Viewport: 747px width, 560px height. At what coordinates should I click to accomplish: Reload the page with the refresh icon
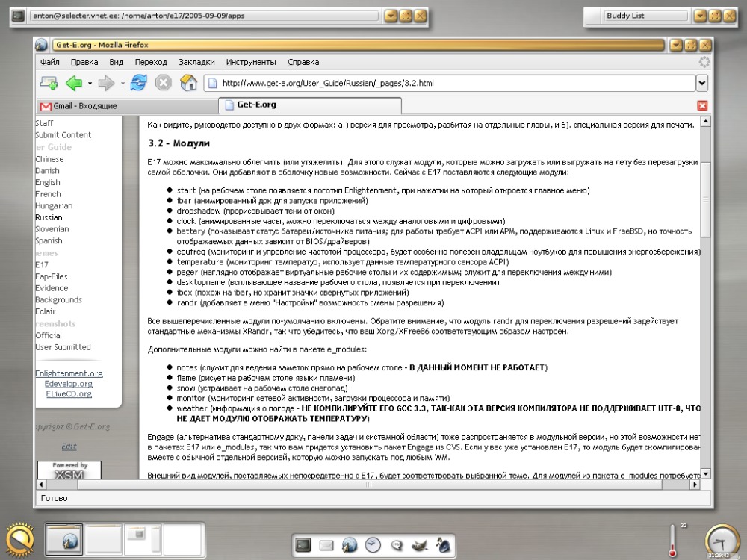[x=139, y=83]
